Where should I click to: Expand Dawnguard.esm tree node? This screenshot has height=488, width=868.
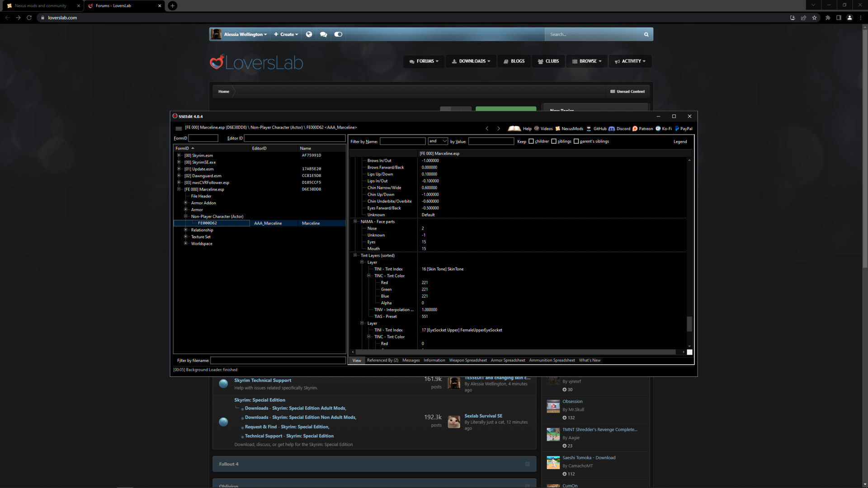(179, 176)
